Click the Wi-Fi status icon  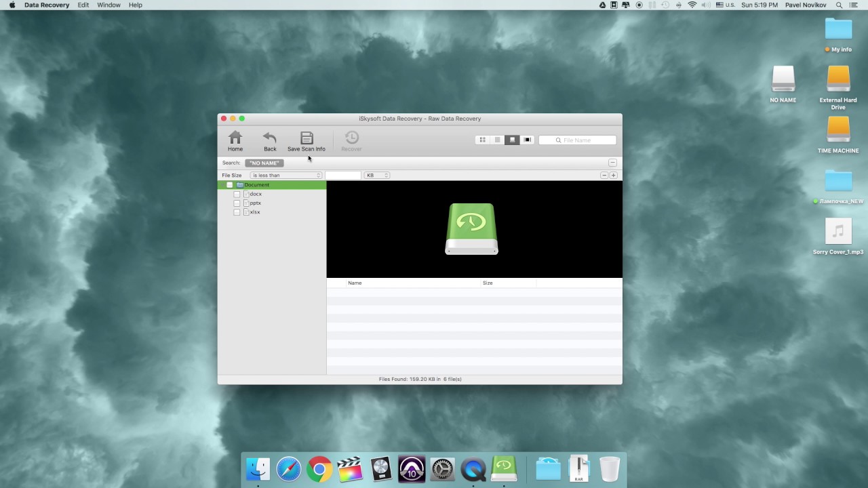[x=692, y=5]
